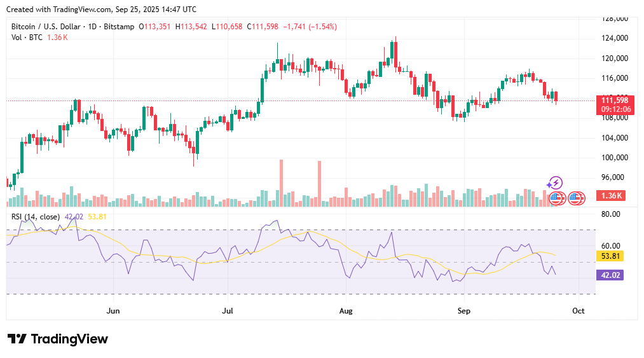The height and width of the screenshot is (358, 644).
Task: Click the Bitstamp exchange label
Action: (119, 27)
